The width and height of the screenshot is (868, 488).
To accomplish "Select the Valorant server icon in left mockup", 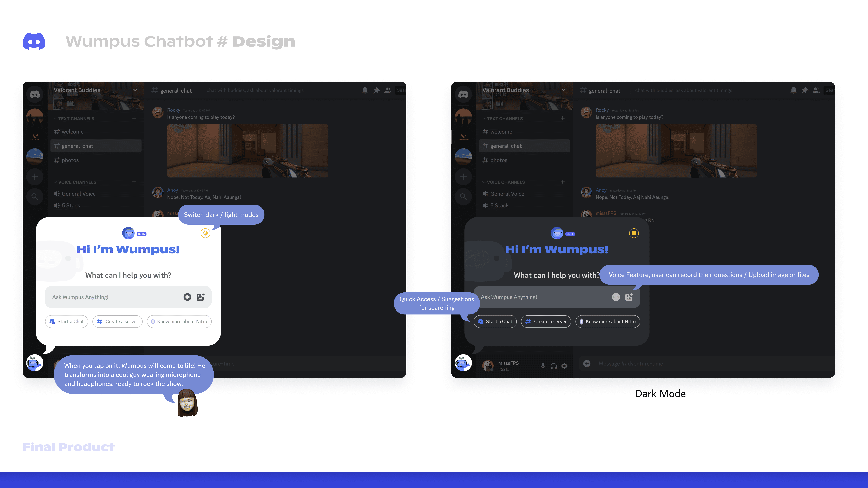I will pyautogui.click(x=35, y=137).
